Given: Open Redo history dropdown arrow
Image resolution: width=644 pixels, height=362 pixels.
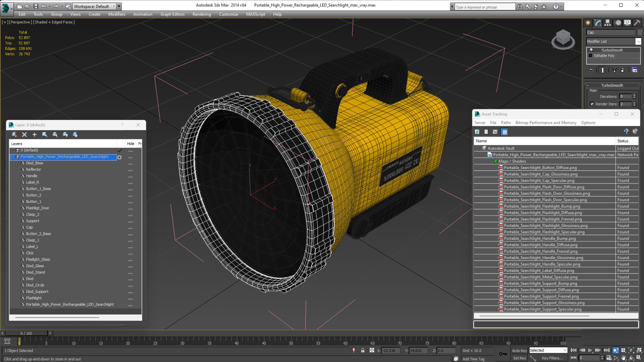Looking at the screenshot, I should [x=62, y=6].
